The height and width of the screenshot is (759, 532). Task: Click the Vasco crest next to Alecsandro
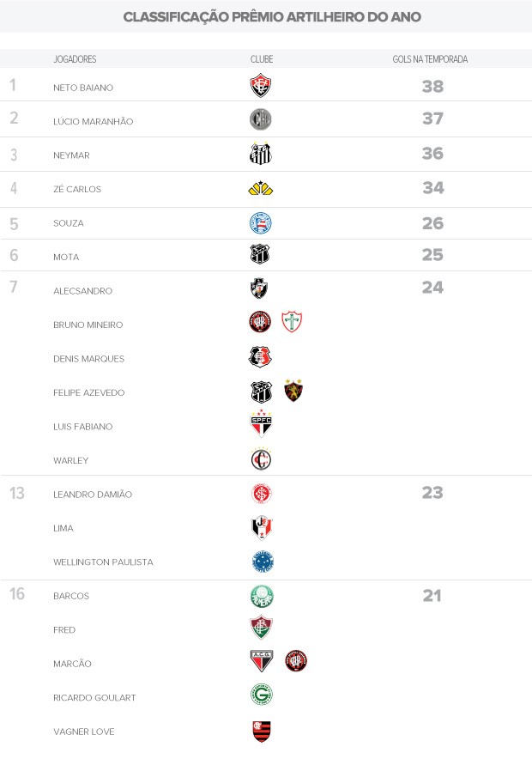pyautogui.click(x=260, y=289)
